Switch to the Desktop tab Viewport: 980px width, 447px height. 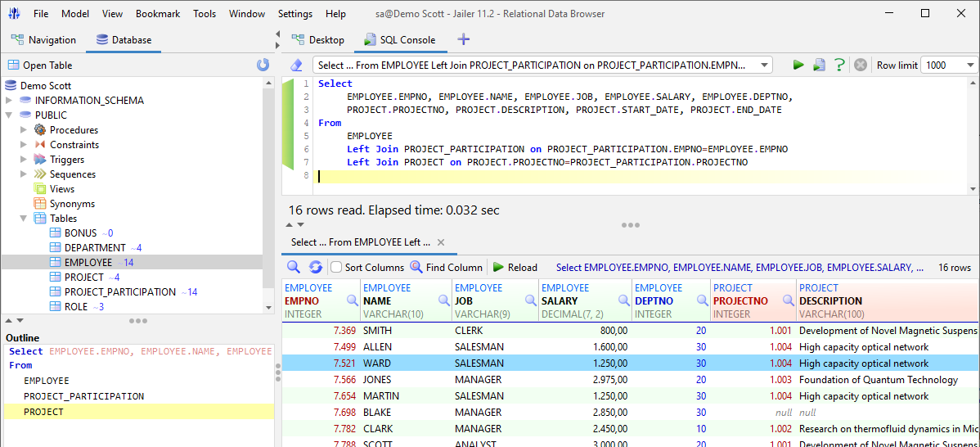coord(319,39)
